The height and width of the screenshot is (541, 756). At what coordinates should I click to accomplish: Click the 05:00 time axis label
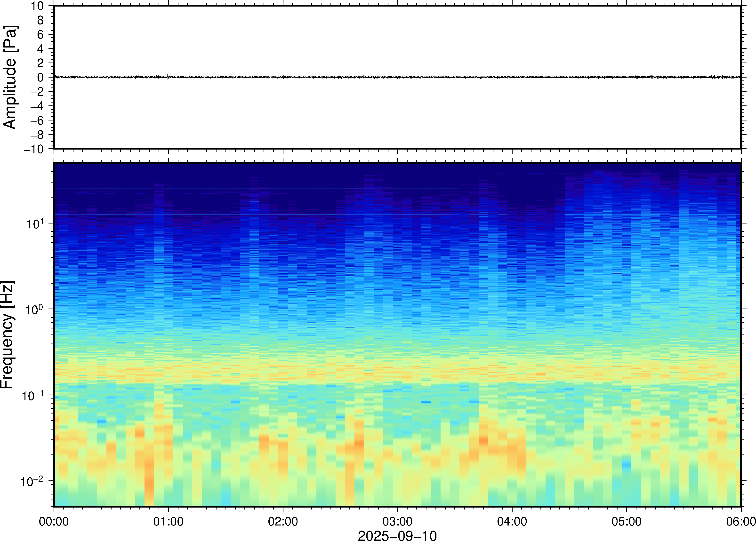[626, 522]
